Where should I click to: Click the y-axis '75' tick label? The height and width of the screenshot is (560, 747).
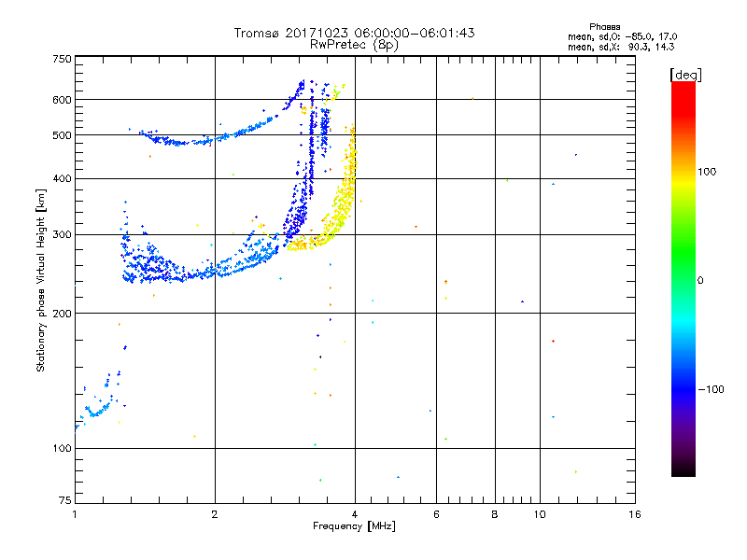(65, 500)
